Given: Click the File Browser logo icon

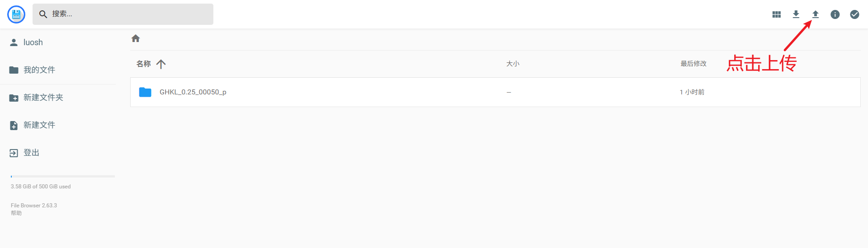Looking at the screenshot, I should click(x=16, y=14).
